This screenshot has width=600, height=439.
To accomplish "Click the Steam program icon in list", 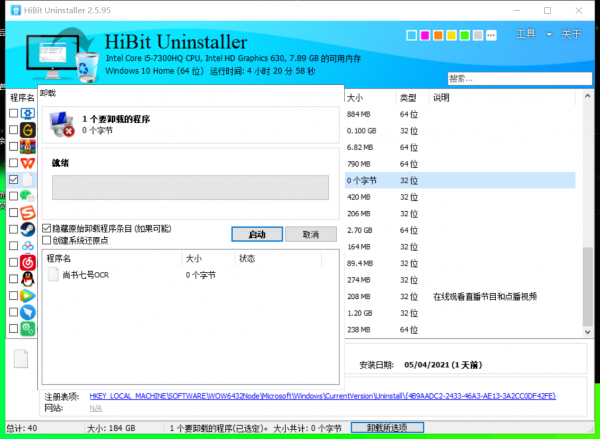I will pyautogui.click(x=28, y=229).
